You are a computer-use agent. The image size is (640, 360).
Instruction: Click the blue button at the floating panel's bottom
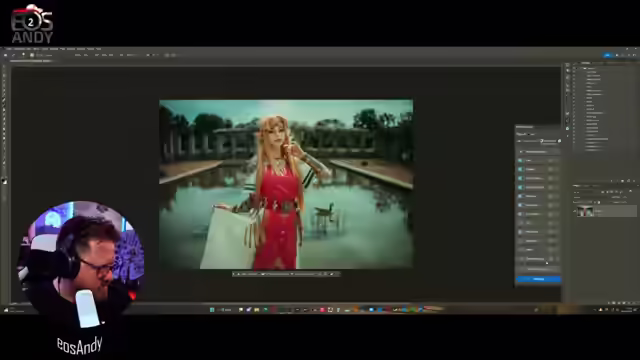(538, 279)
